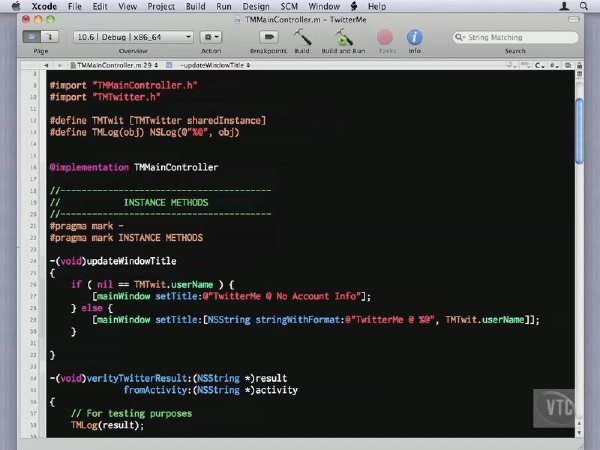Open the scripts menu icon
This screenshot has height=450, width=600.
point(354,6)
